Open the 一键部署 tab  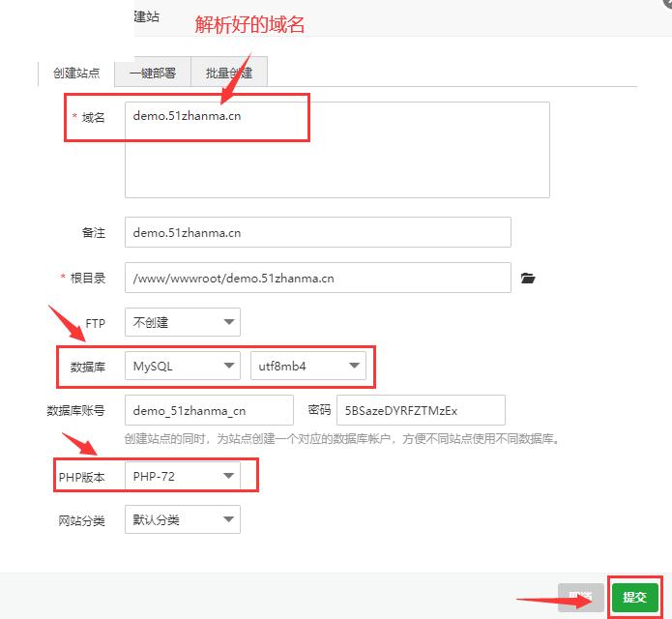(153, 74)
